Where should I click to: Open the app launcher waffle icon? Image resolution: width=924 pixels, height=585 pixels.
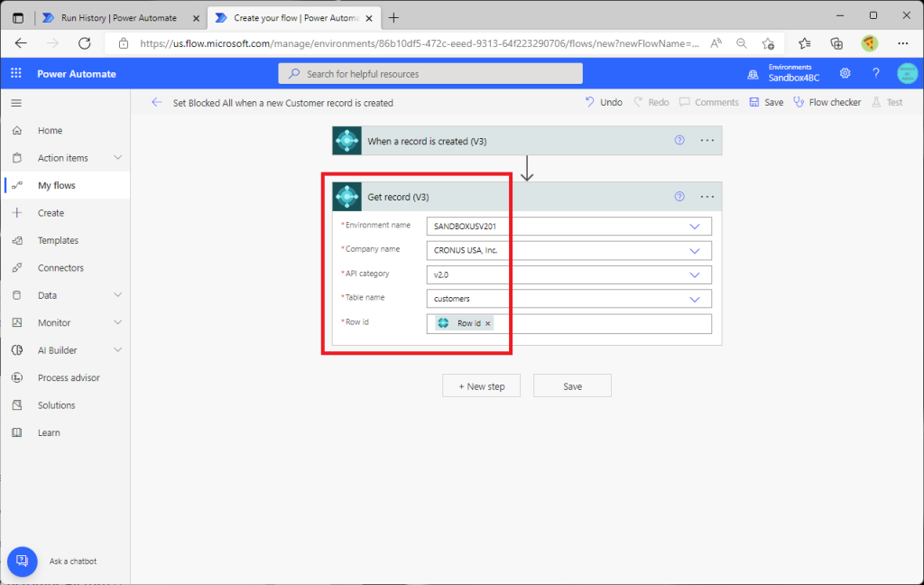pyautogui.click(x=16, y=73)
